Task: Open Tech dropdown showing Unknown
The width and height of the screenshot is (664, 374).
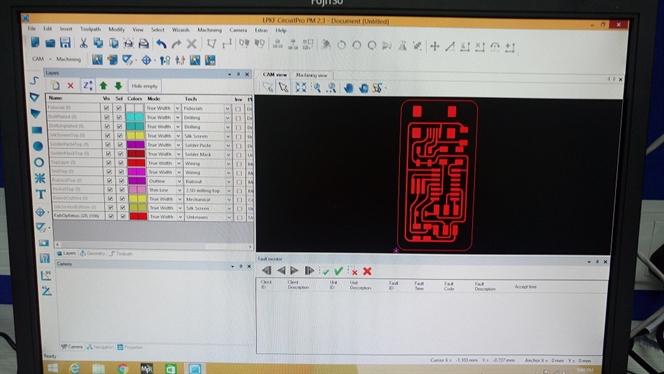Action: click(229, 217)
